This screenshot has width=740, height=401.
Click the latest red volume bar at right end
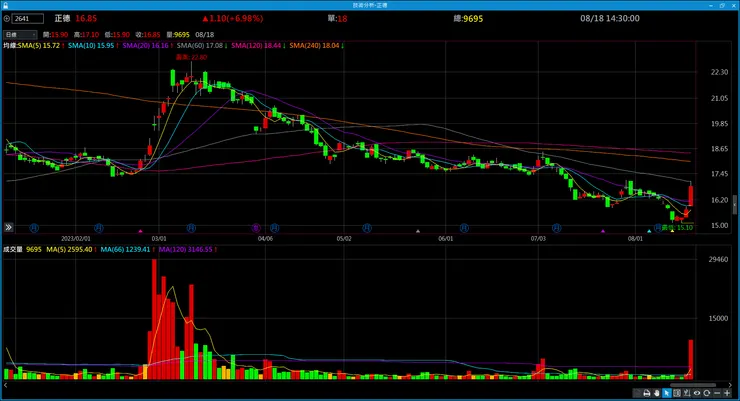tap(691, 359)
